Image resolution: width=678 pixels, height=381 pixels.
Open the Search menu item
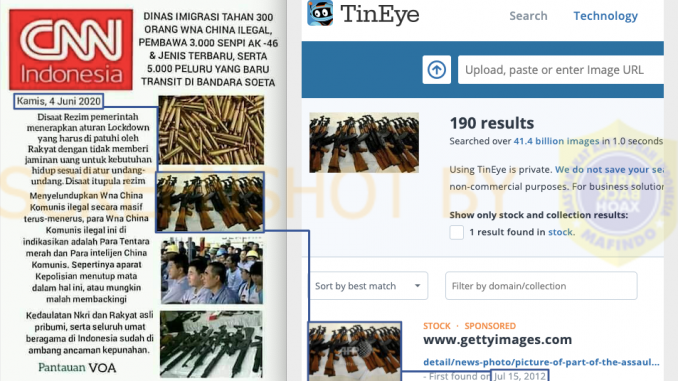tap(528, 16)
